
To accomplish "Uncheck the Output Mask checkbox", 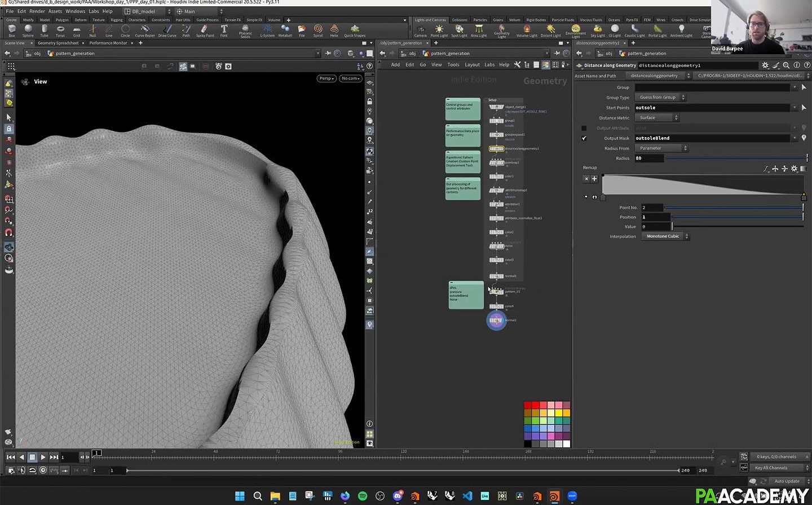I will coord(584,138).
